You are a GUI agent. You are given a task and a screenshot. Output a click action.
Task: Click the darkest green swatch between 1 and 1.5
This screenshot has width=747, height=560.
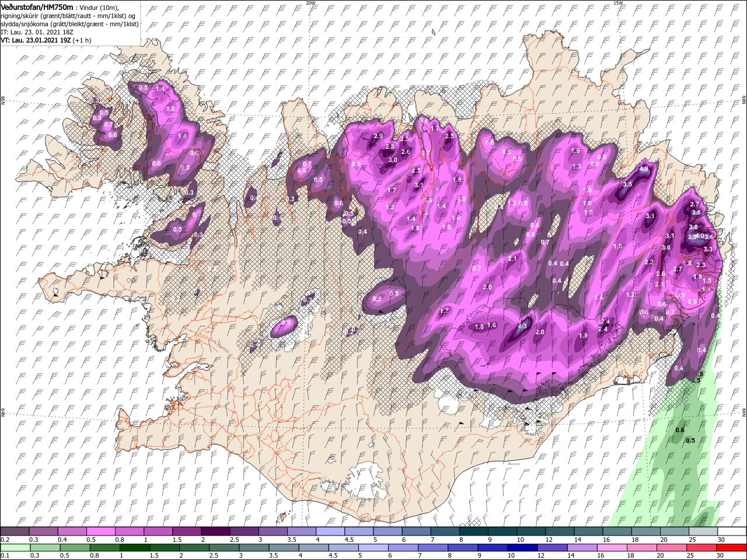134,548
